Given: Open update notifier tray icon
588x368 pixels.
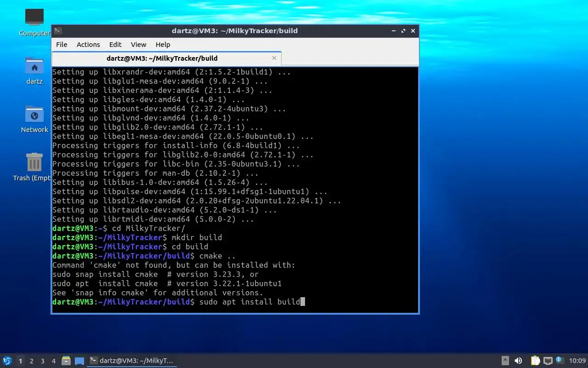Looking at the screenshot, I should click(x=559, y=360).
